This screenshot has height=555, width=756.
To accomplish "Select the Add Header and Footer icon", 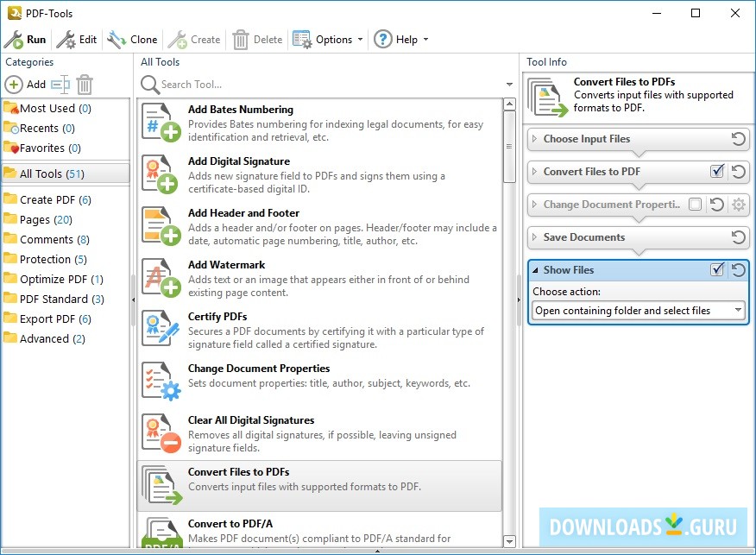I will [161, 226].
